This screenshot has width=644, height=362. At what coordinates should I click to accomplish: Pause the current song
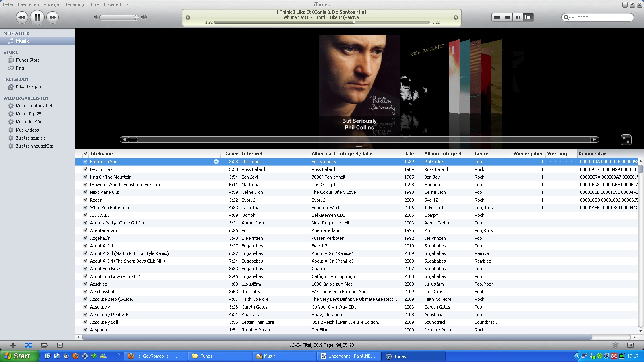pos(37,17)
